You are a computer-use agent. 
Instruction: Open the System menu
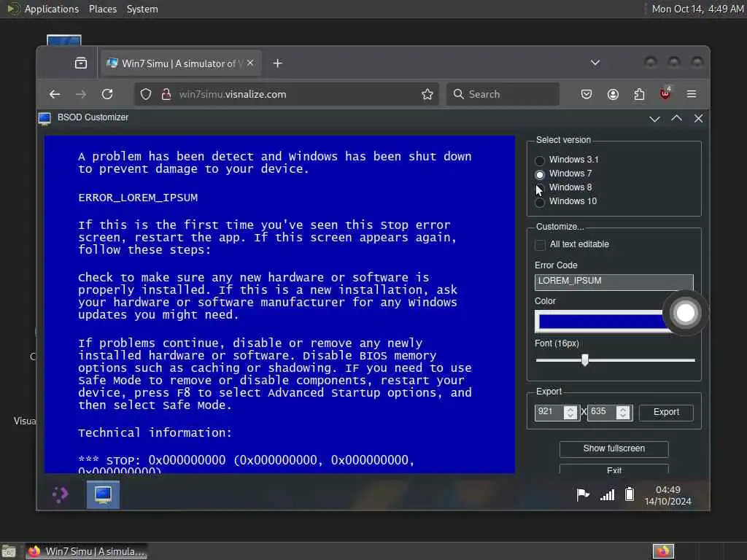coord(142,9)
